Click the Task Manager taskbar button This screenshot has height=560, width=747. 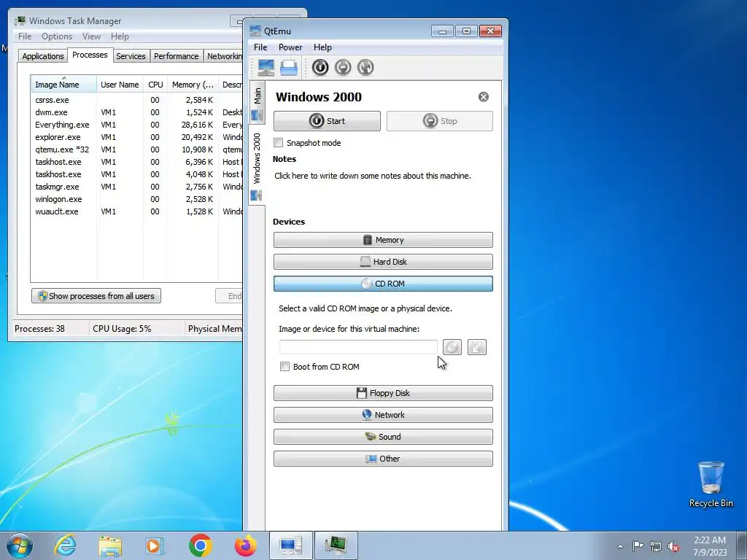(x=336, y=545)
